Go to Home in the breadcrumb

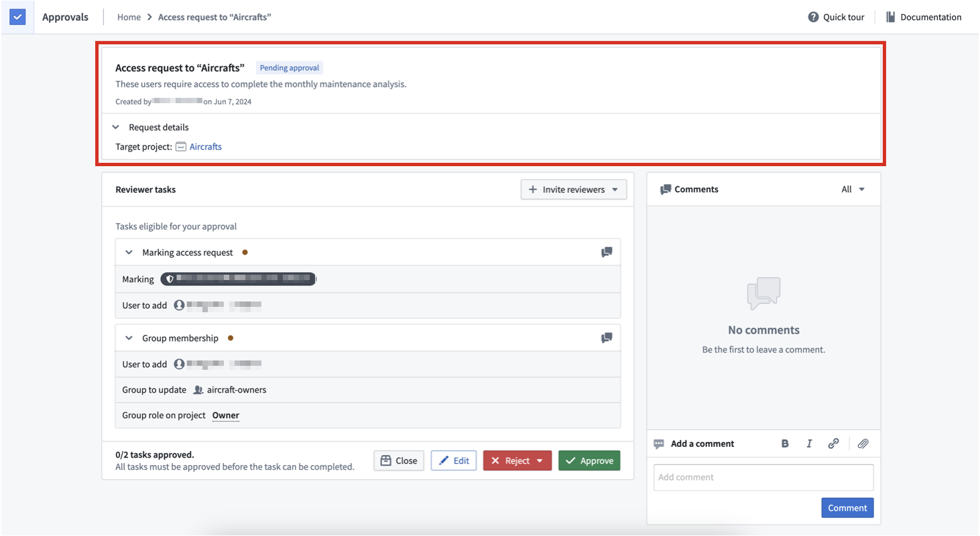tap(129, 17)
